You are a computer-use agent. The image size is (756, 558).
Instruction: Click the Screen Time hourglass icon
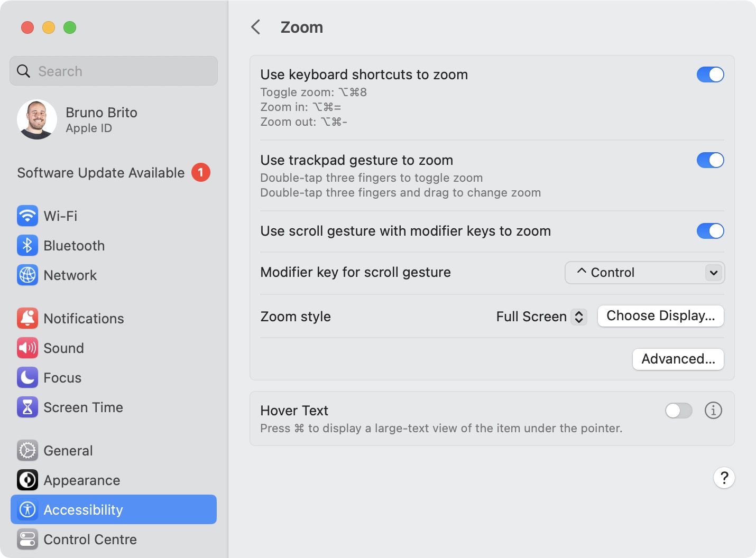click(27, 407)
